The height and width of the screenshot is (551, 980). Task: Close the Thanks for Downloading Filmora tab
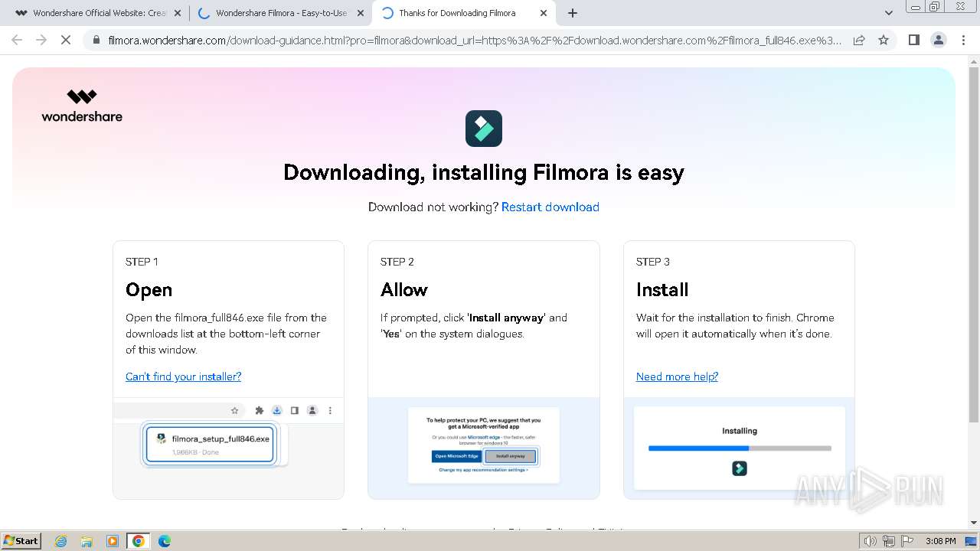pos(544,13)
